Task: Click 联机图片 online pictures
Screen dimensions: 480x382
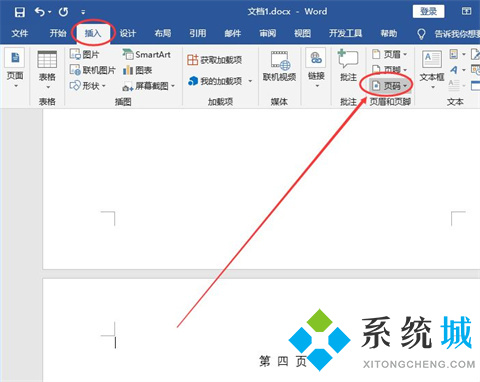Action: point(92,70)
